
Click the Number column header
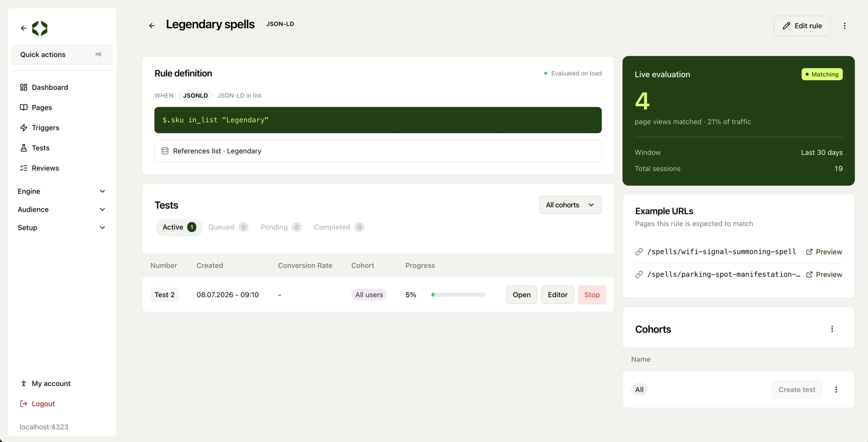click(x=164, y=265)
